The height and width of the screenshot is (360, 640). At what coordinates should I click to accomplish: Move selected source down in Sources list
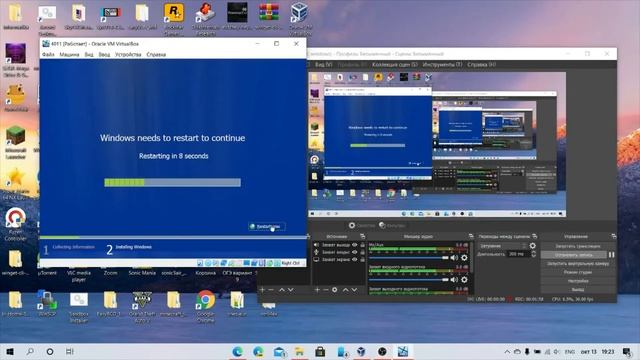pyautogui.click(x=354, y=290)
